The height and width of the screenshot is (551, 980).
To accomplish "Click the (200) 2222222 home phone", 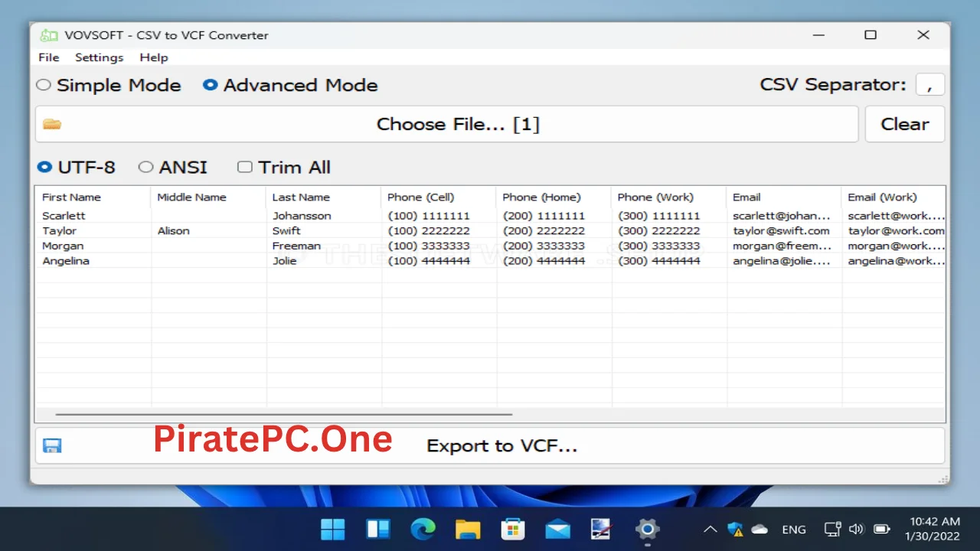I will pos(544,230).
